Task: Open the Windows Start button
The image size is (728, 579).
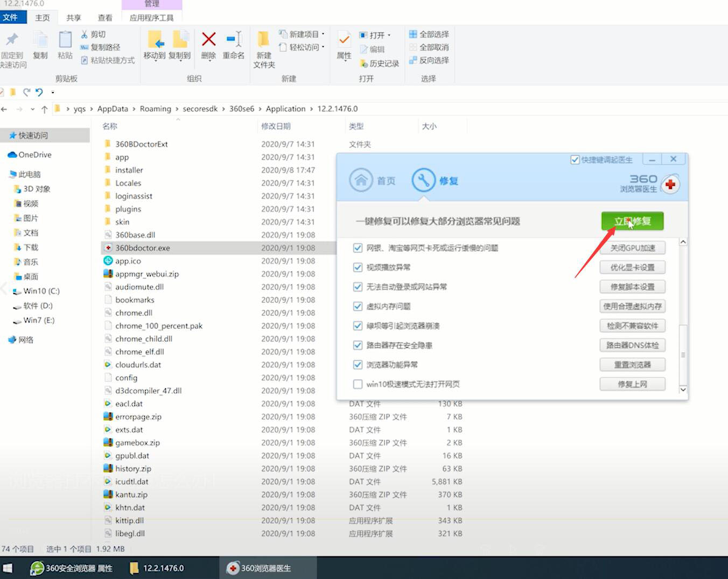Action: click(x=8, y=568)
